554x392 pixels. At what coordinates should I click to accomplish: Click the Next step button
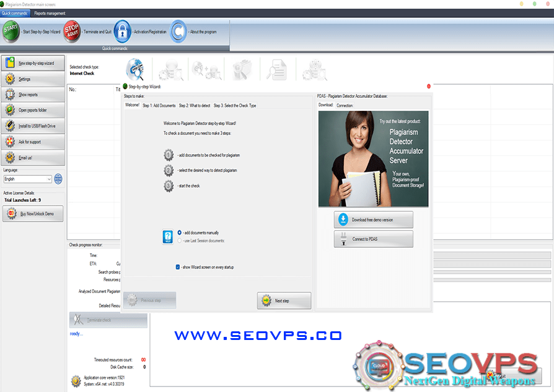(284, 300)
